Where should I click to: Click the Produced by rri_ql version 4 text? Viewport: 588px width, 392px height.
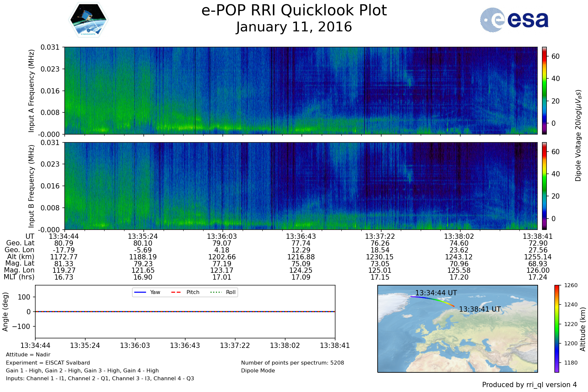(529, 385)
